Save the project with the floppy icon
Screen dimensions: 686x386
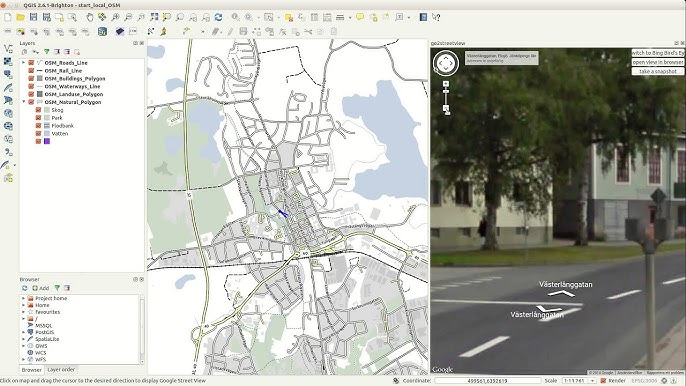tap(33, 17)
